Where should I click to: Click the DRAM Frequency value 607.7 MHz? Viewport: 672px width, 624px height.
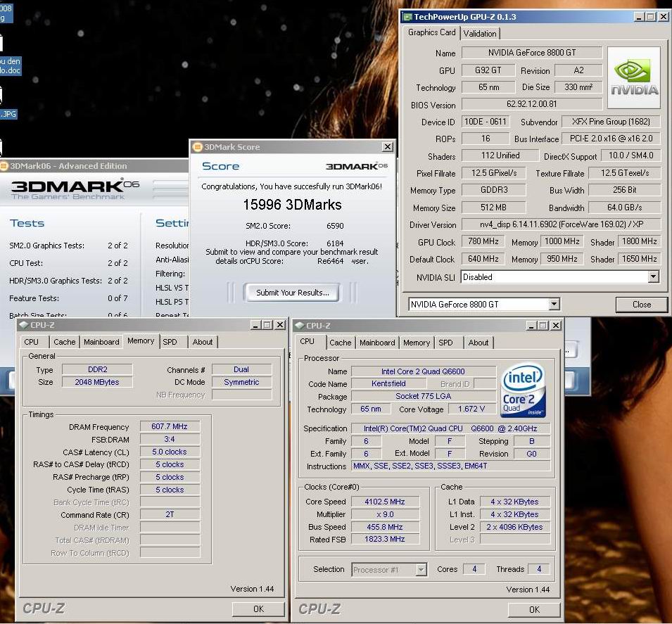point(170,426)
